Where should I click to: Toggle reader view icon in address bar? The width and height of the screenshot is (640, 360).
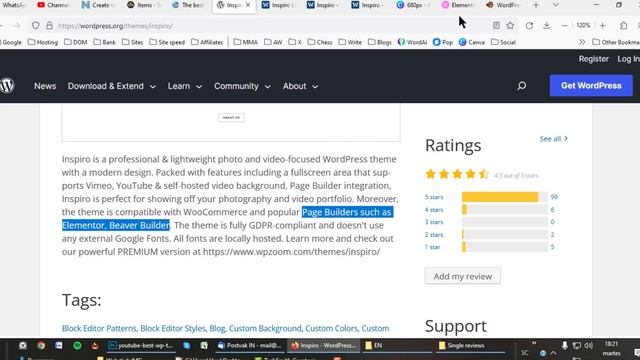pos(496,25)
